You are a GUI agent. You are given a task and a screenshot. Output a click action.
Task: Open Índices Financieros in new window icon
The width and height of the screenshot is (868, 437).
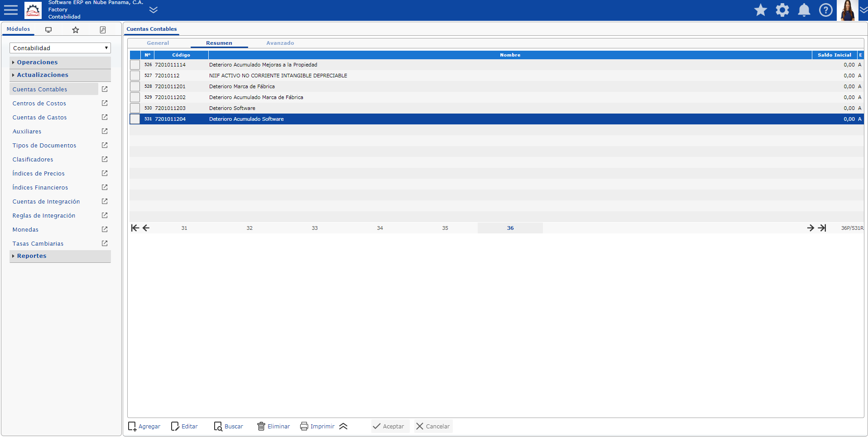[x=105, y=187]
